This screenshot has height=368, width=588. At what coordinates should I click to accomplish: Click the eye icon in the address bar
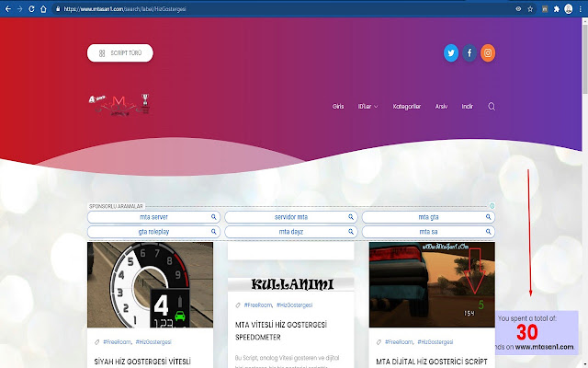pos(518,9)
